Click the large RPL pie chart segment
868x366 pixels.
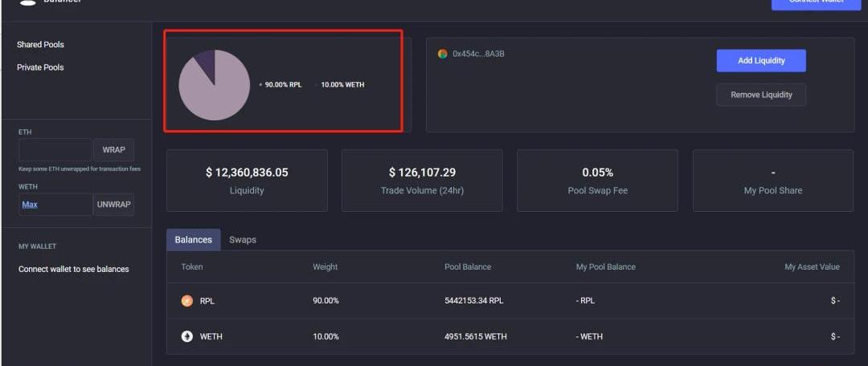point(215,92)
